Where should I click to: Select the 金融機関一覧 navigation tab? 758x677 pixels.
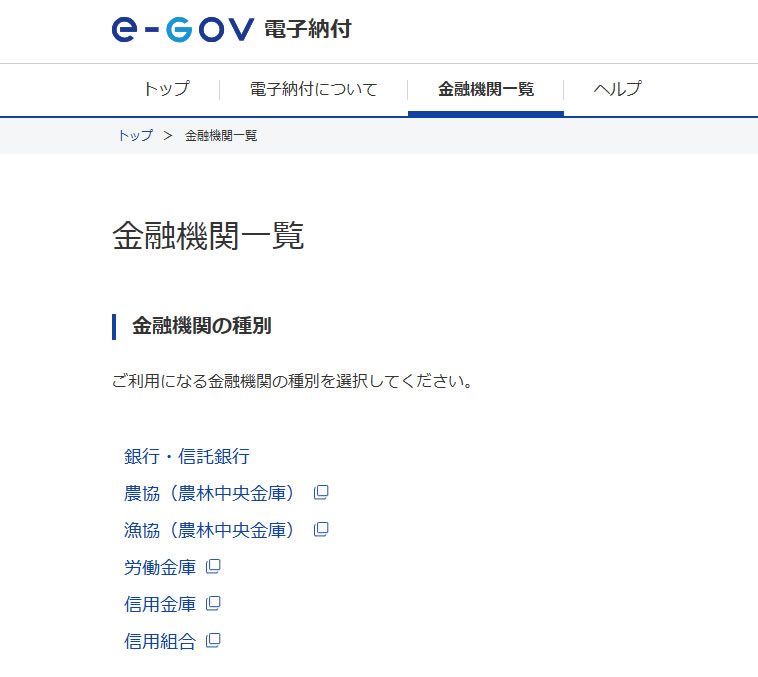point(486,89)
